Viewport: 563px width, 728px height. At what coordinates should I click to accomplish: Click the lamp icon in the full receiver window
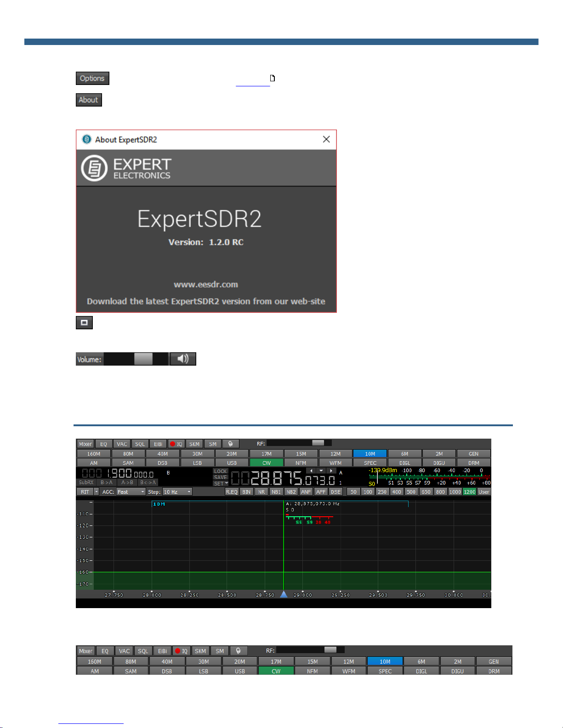[231, 444]
